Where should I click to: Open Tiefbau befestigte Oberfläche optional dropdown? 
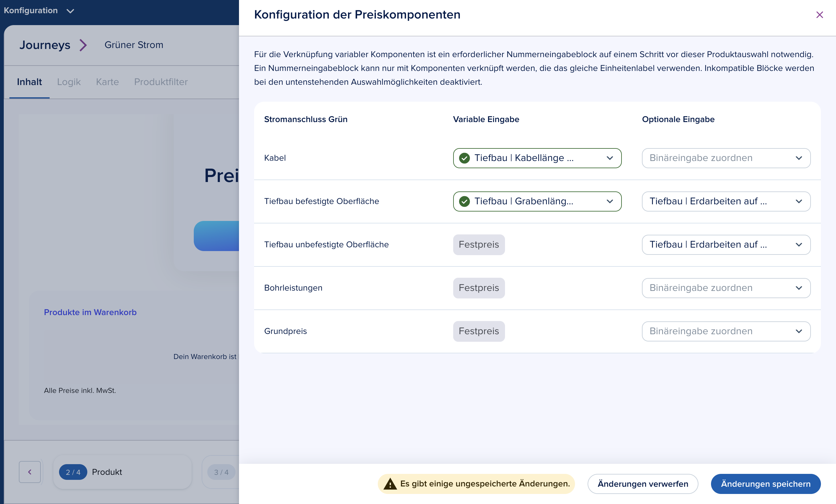[726, 201]
